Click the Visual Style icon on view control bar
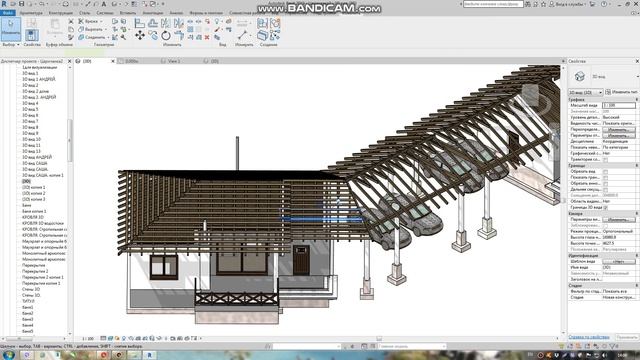The height and width of the screenshot is (360, 640). 110,338
